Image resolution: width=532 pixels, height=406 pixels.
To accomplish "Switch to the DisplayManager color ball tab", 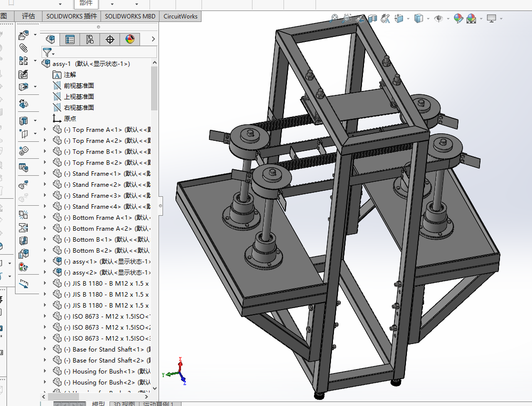I will point(130,39).
